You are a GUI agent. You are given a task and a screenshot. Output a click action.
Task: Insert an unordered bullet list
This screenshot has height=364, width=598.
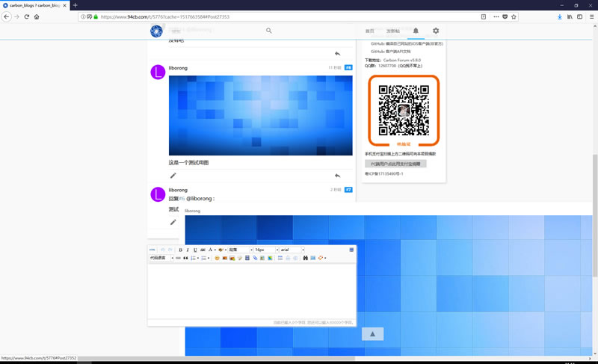point(203,258)
